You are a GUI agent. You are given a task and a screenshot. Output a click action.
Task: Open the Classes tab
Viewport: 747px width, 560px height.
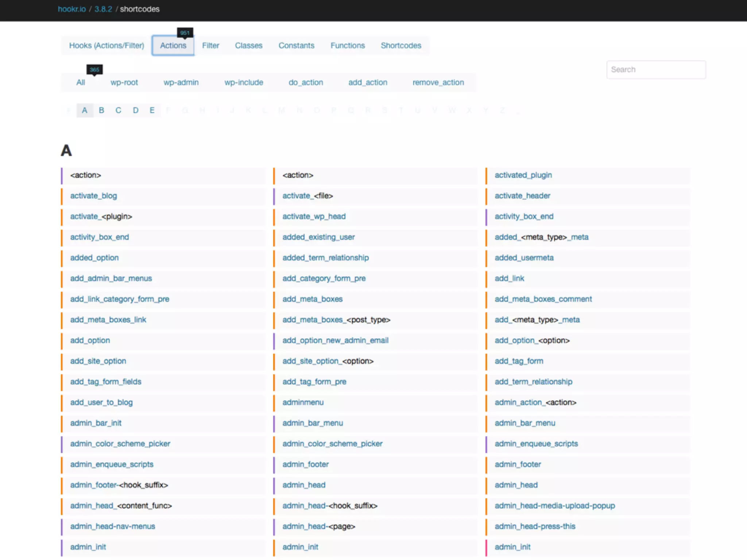248,46
